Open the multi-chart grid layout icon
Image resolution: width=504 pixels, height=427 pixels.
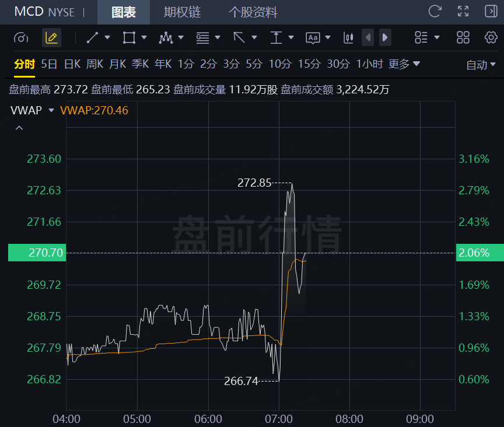[x=463, y=37]
